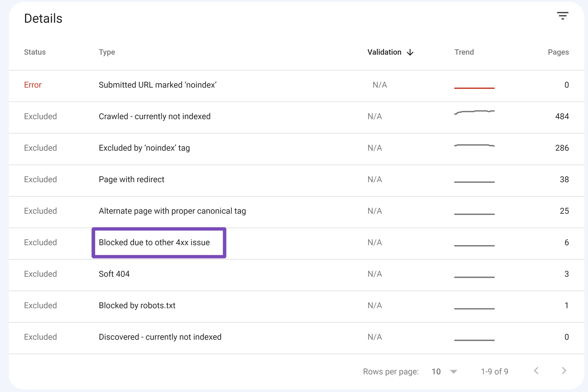Click N/A validation in Soft 404 row
Image resolution: width=588 pixels, height=392 pixels.
tap(375, 274)
